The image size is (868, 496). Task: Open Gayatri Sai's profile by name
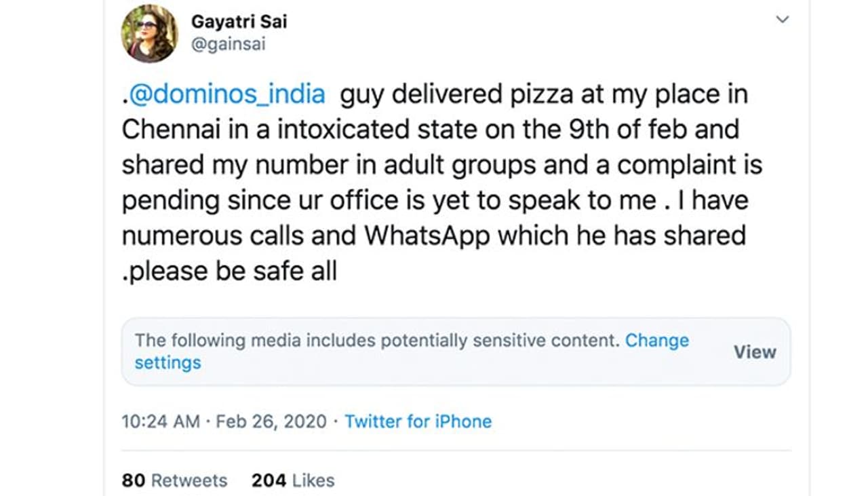point(240,21)
